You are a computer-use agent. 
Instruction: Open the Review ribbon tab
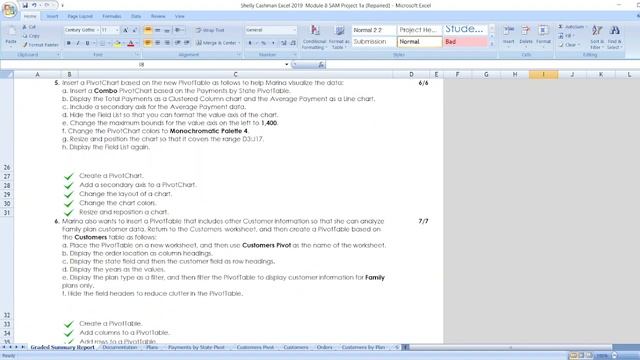(158, 16)
